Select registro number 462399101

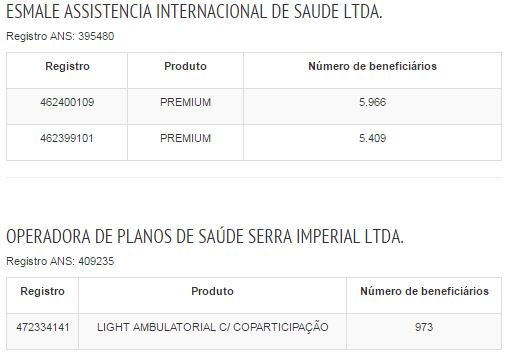(x=67, y=138)
